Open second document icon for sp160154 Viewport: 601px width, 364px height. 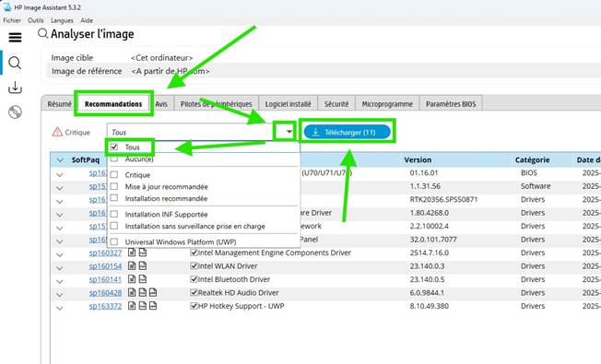pos(143,265)
